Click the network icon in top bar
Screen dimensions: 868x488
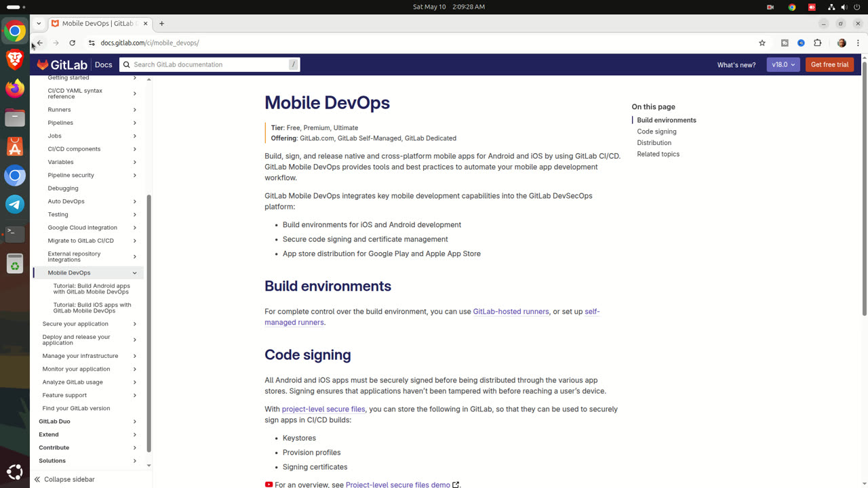pyautogui.click(x=832, y=7)
